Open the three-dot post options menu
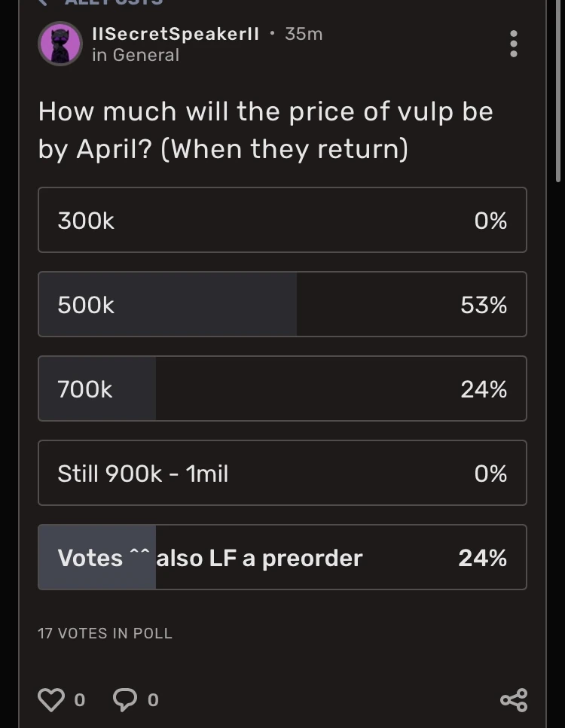 coord(514,44)
